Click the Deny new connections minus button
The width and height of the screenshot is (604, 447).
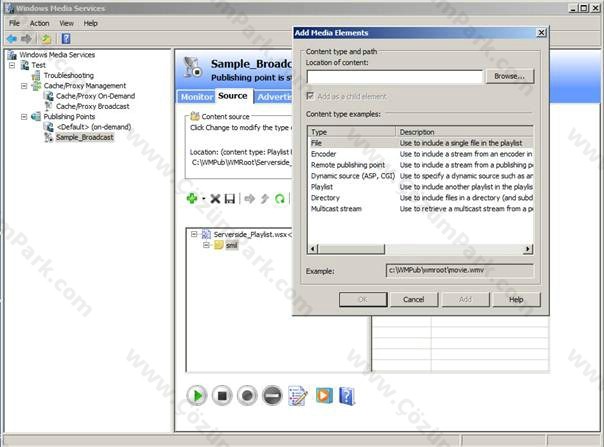[x=272, y=396]
